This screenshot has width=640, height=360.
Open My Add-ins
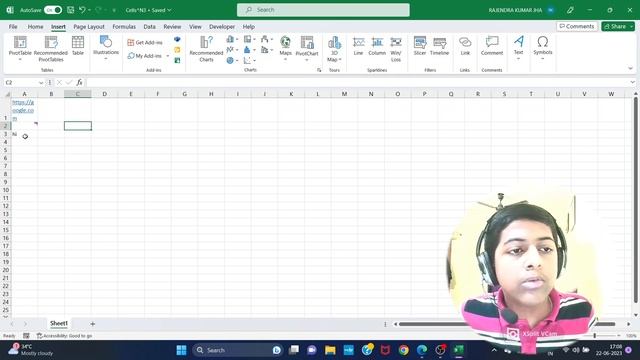tap(145, 56)
